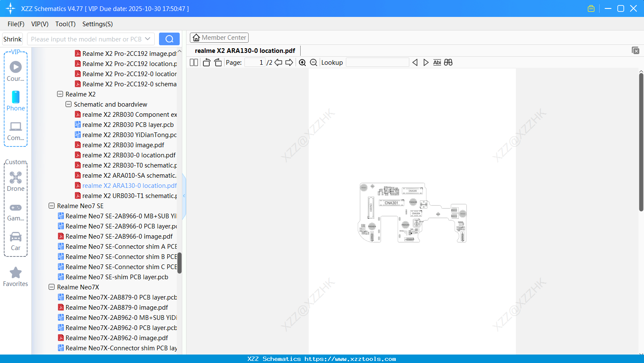Image resolution: width=644 pixels, height=363 pixels.
Task: Click the Shrink button
Action: (x=12, y=39)
